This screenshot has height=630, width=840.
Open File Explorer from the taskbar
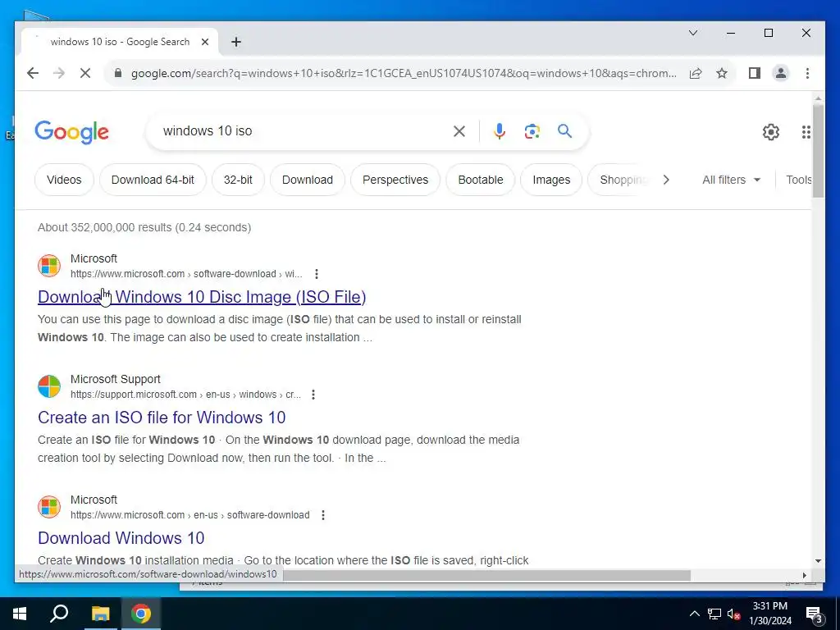pos(100,614)
